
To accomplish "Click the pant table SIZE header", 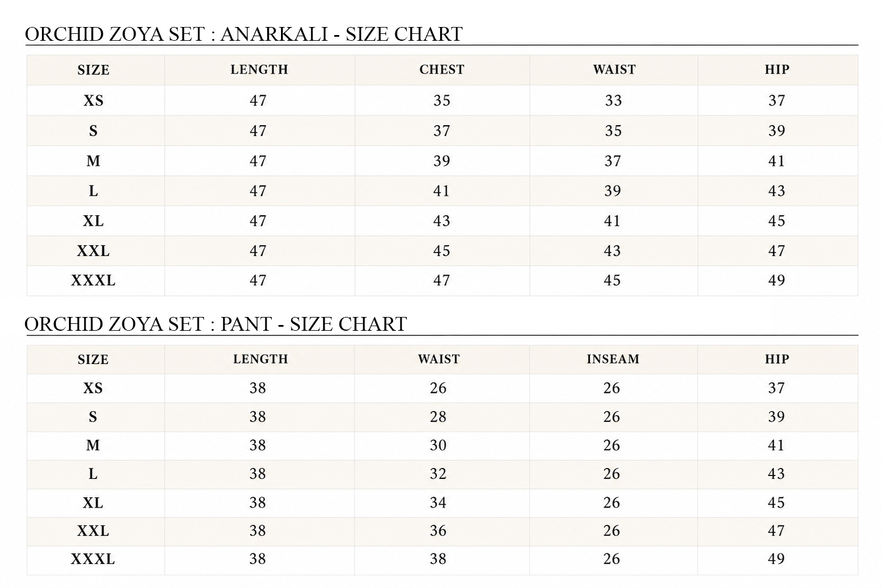I will 93,359.
